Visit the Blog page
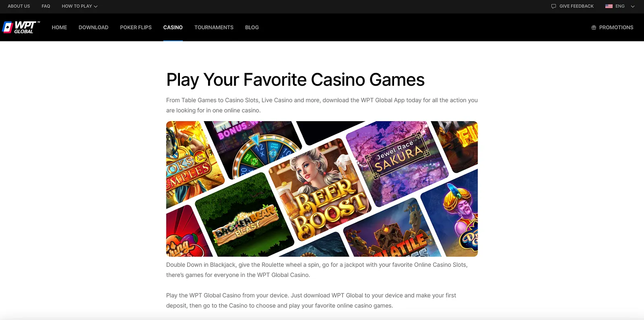The height and width of the screenshot is (320, 644). click(252, 27)
